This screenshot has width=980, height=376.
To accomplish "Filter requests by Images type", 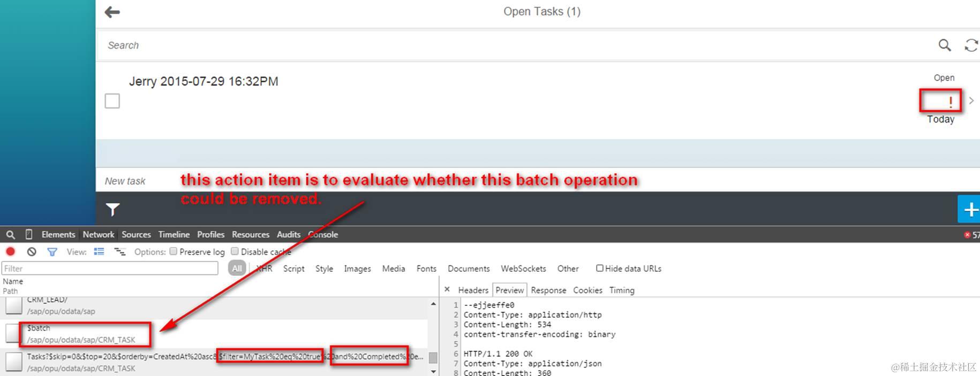I will (x=357, y=268).
